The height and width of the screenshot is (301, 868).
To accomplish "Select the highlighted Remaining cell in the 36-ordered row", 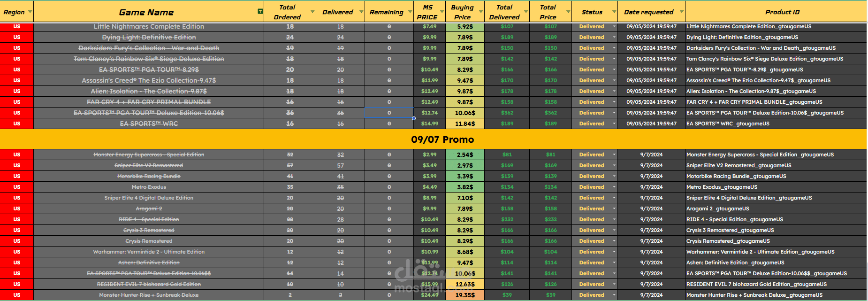I will point(389,113).
